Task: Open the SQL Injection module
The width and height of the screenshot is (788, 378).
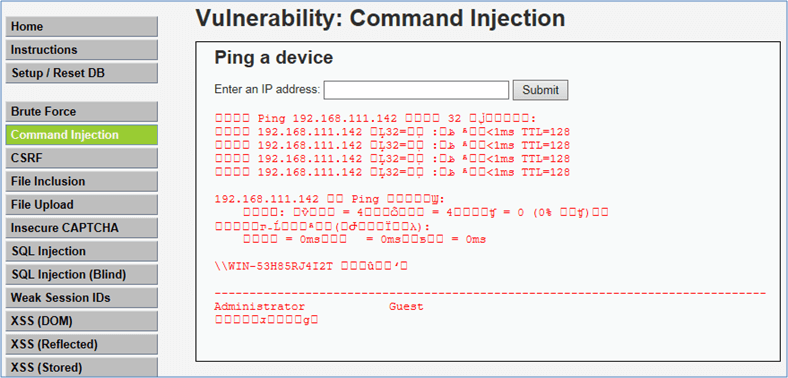Action: pyautogui.click(x=81, y=251)
